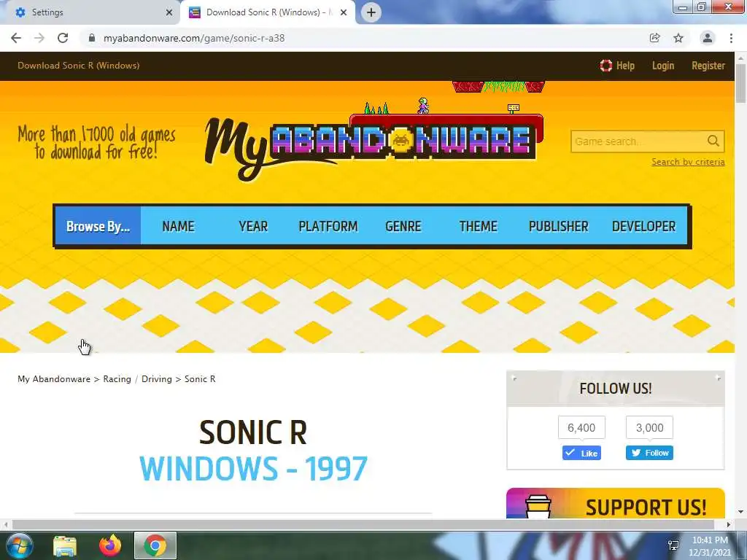Browse games by DEVELOPER
Screen dimensions: 747x560
pos(643,226)
